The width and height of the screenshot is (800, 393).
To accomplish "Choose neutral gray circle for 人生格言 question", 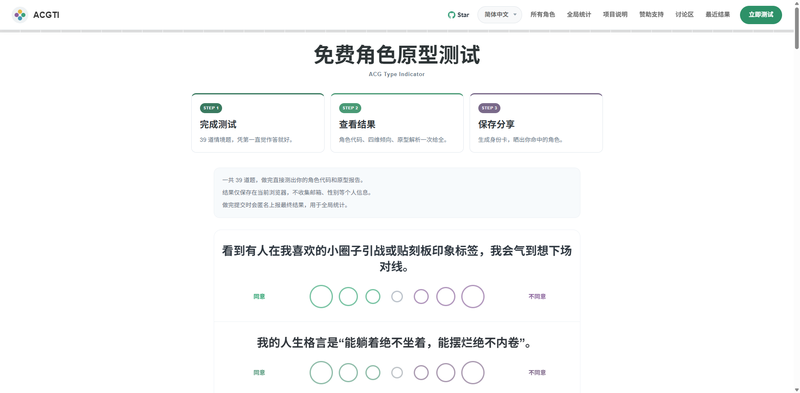I will [x=397, y=373].
